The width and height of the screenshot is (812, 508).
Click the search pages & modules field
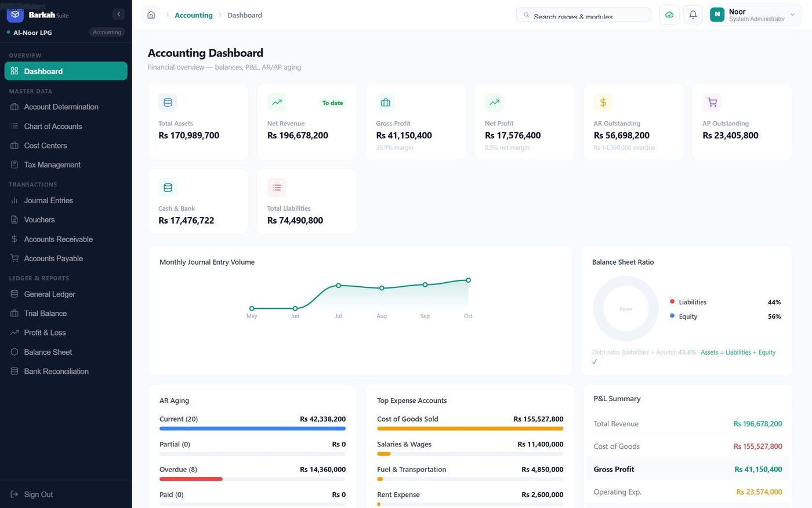(x=583, y=15)
